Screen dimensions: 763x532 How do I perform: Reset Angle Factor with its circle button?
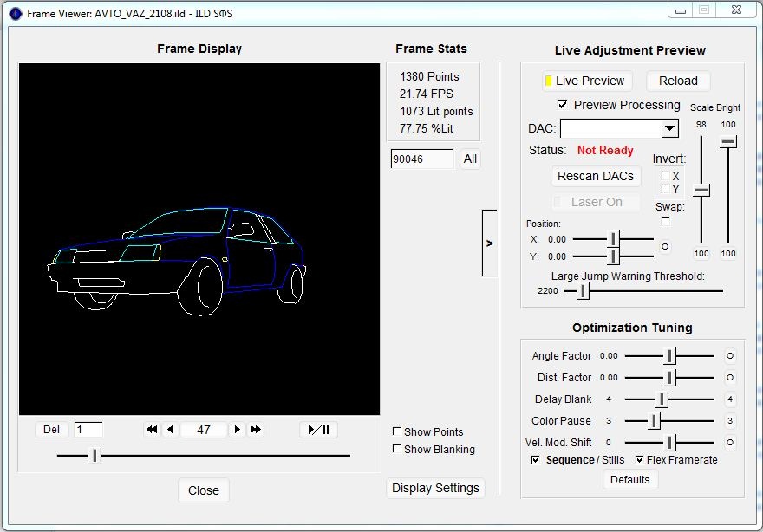point(730,356)
